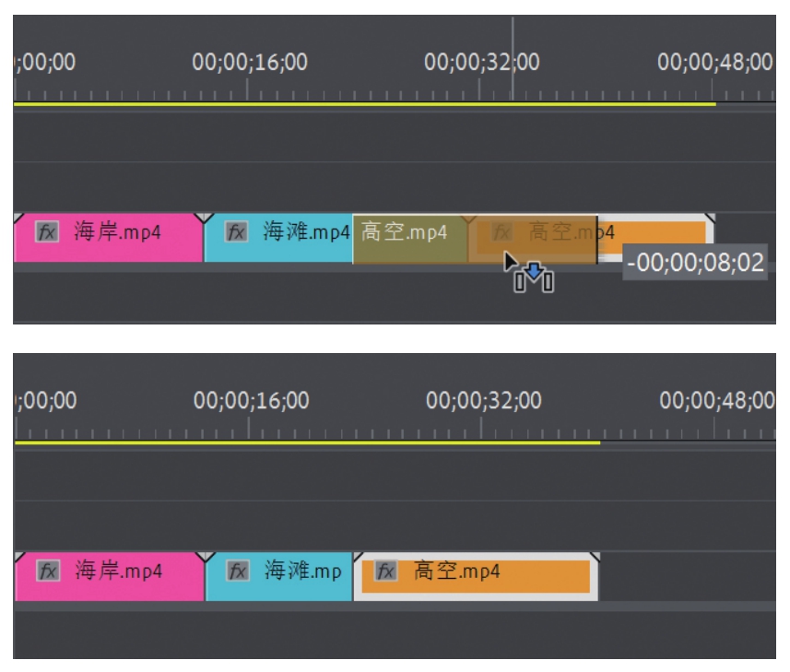Image resolution: width=790 pixels, height=672 pixels.
Task: Click fx badge on 海滩.mp in lower timeline
Action: click(238, 572)
